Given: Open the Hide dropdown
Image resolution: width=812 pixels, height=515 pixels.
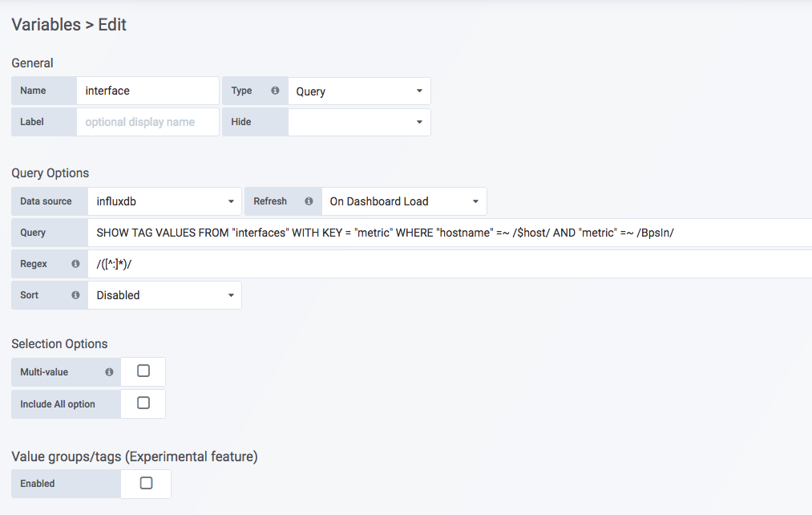Looking at the screenshot, I should click(x=359, y=122).
